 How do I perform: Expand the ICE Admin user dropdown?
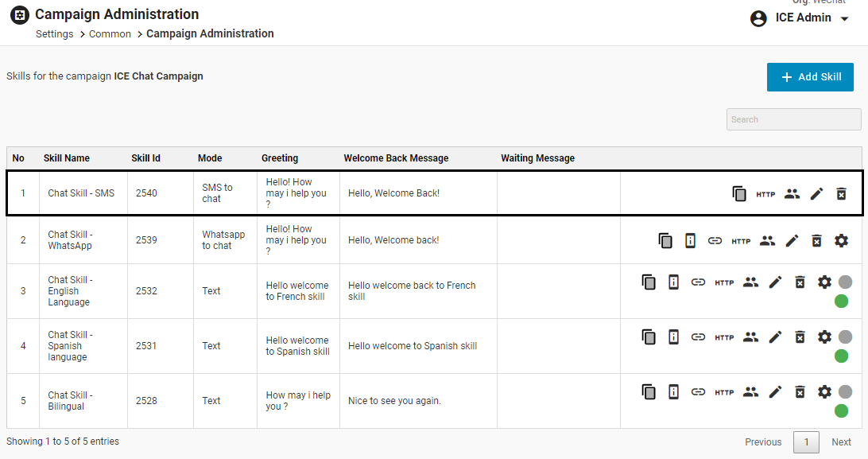point(845,18)
